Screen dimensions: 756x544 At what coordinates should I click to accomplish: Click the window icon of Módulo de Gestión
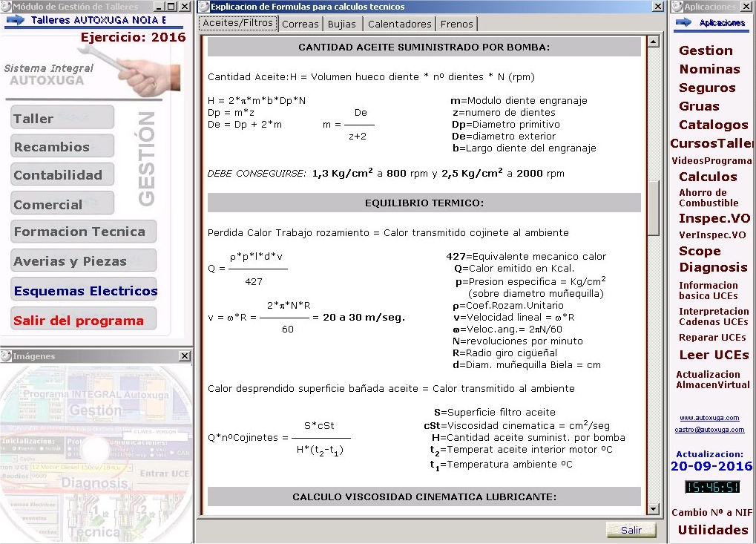6,6
